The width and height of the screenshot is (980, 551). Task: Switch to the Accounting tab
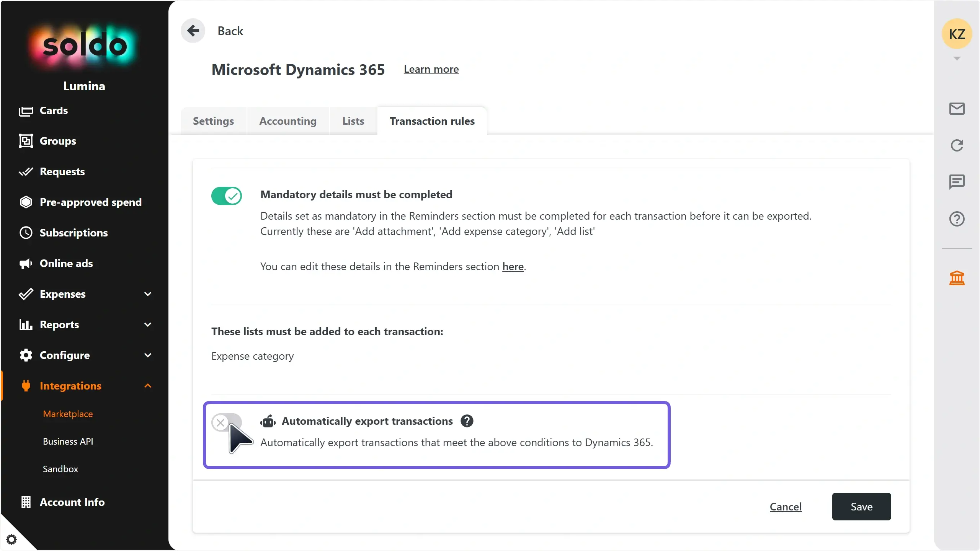pyautogui.click(x=288, y=121)
